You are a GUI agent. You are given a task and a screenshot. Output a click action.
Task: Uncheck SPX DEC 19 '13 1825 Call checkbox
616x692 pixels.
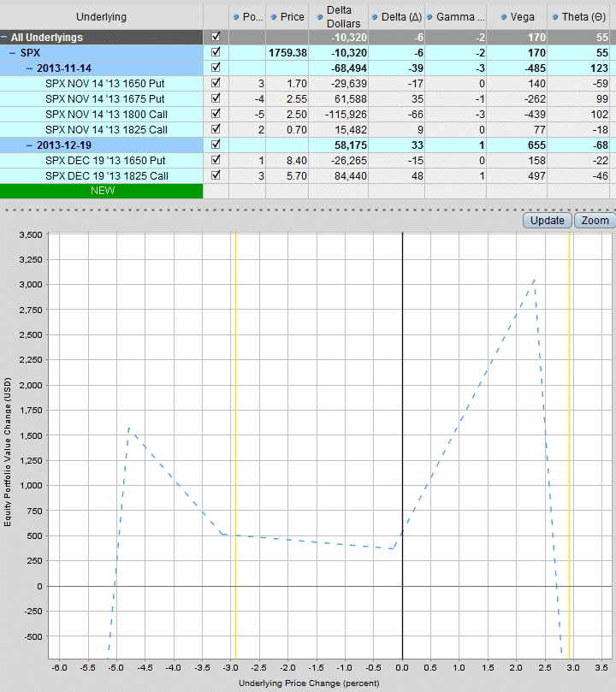pos(216,175)
